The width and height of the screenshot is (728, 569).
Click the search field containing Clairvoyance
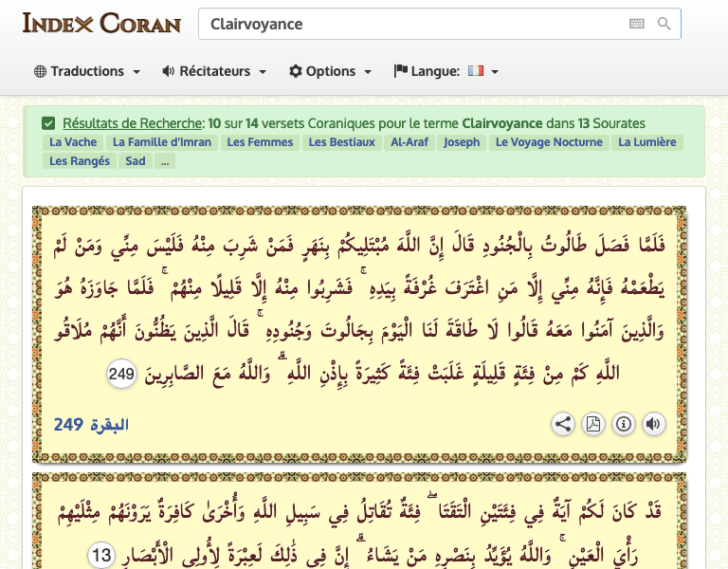click(412, 24)
